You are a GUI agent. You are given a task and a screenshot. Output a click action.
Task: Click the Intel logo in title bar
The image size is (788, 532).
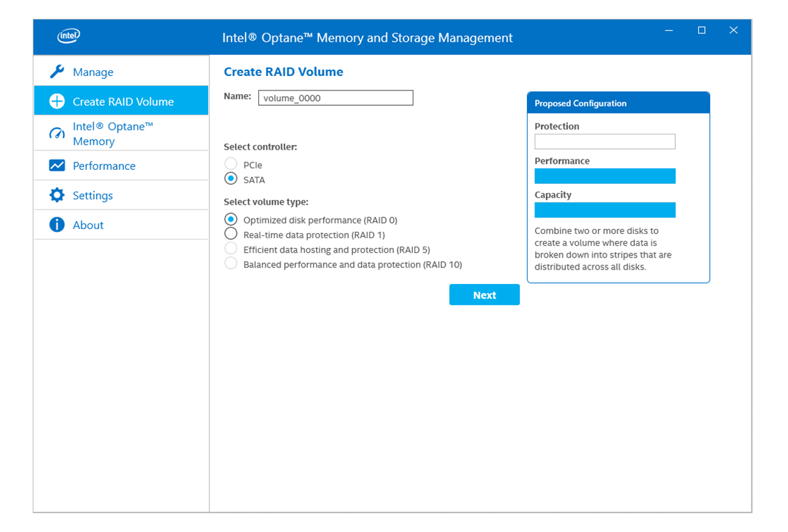[x=68, y=37]
